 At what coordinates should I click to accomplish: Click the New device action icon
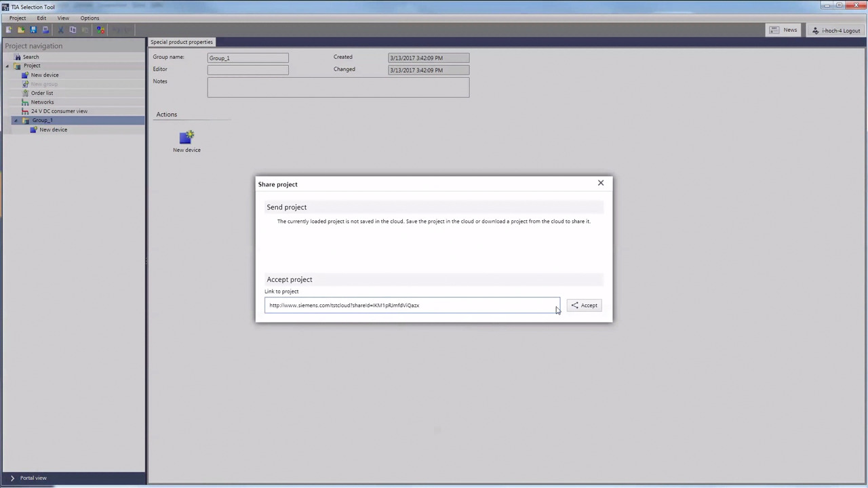coord(186,138)
